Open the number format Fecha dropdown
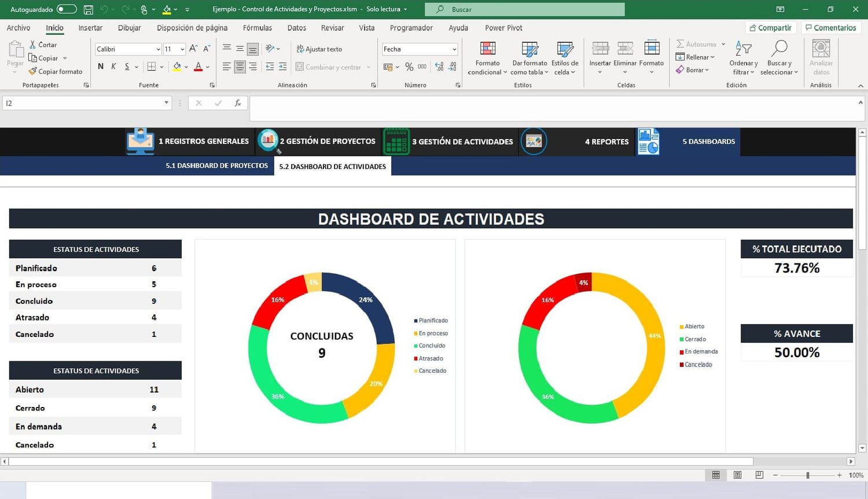The width and height of the screenshot is (868, 499). (454, 49)
